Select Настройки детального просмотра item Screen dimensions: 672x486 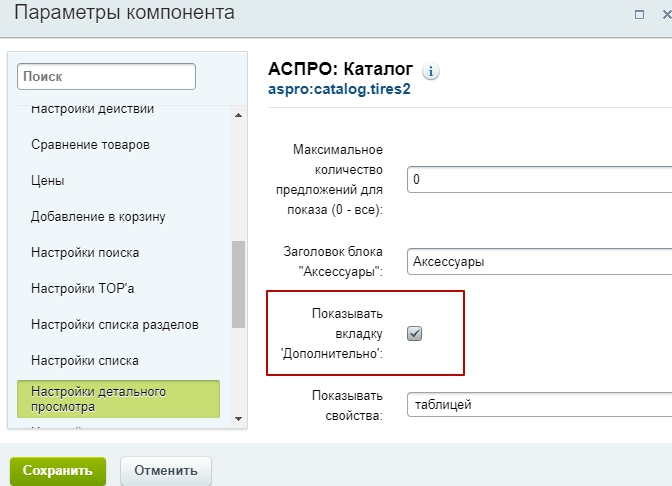coord(118,399)
